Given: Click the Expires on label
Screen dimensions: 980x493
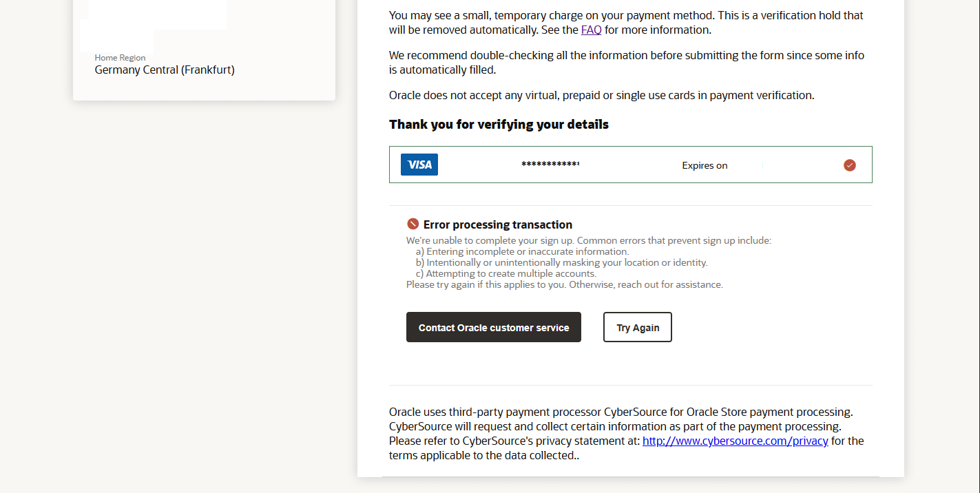Looking at the screenshot, I should click(x=705, y=165).
